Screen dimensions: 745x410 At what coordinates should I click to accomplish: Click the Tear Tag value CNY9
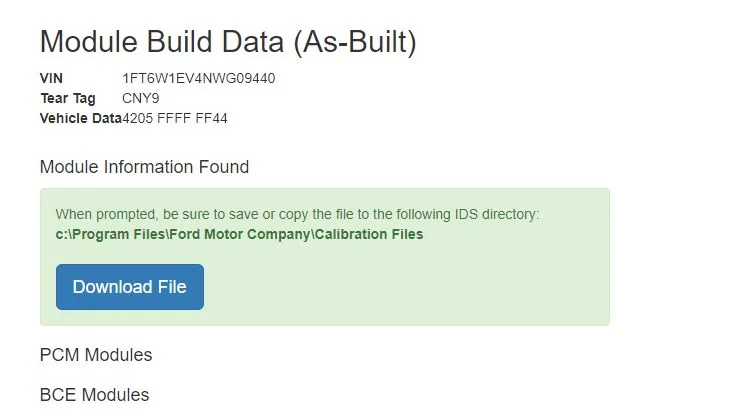click(x=141, y=98)
